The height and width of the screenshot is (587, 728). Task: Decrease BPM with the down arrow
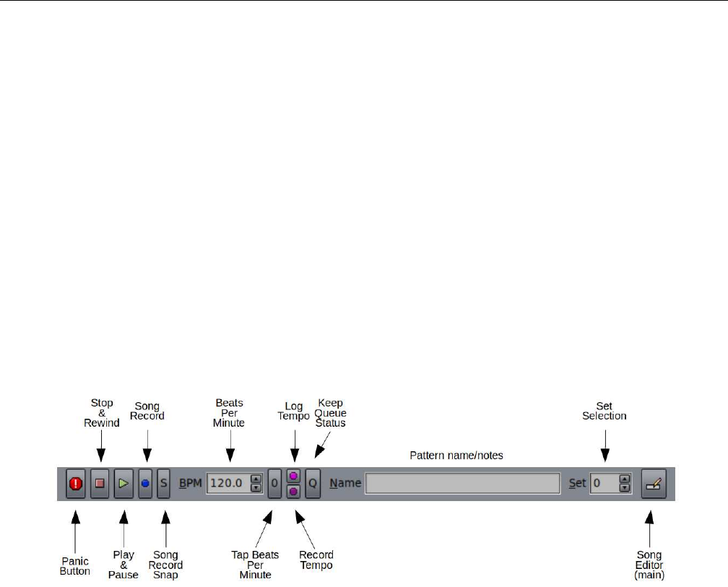click(x=256, y=487)
